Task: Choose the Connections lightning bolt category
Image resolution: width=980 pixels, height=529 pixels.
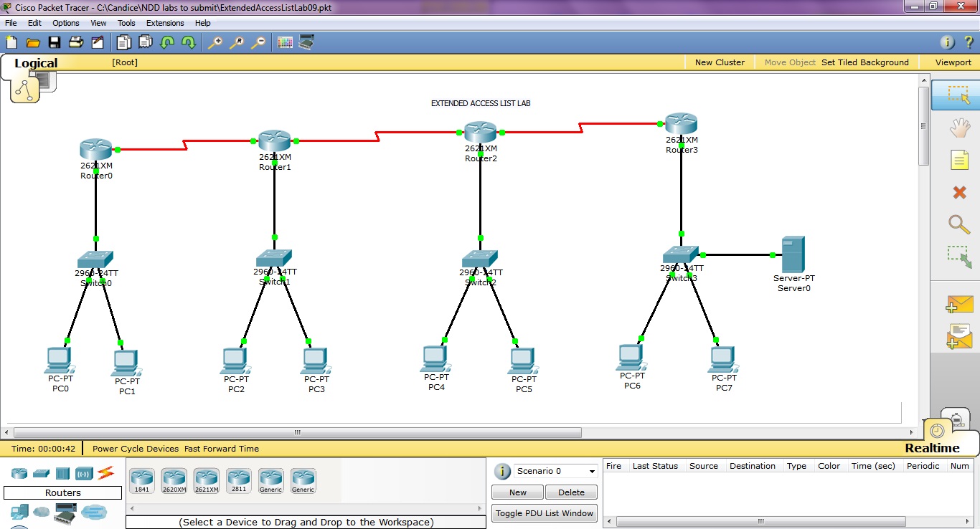Action: coord(106,473)
